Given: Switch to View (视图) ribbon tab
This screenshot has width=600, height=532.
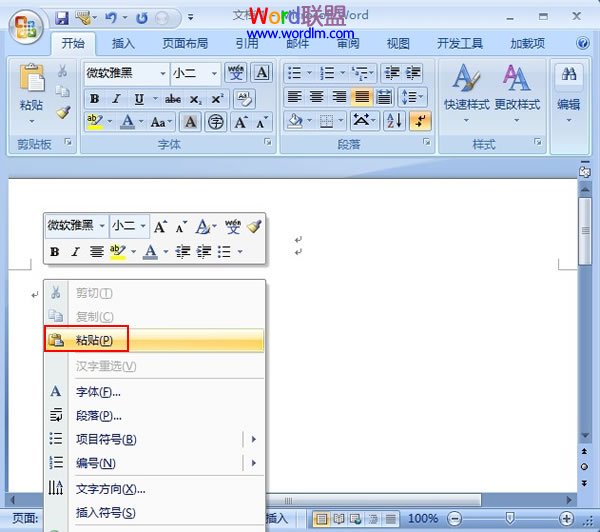Looking at the screenshot, I should [x=398, y=44].
